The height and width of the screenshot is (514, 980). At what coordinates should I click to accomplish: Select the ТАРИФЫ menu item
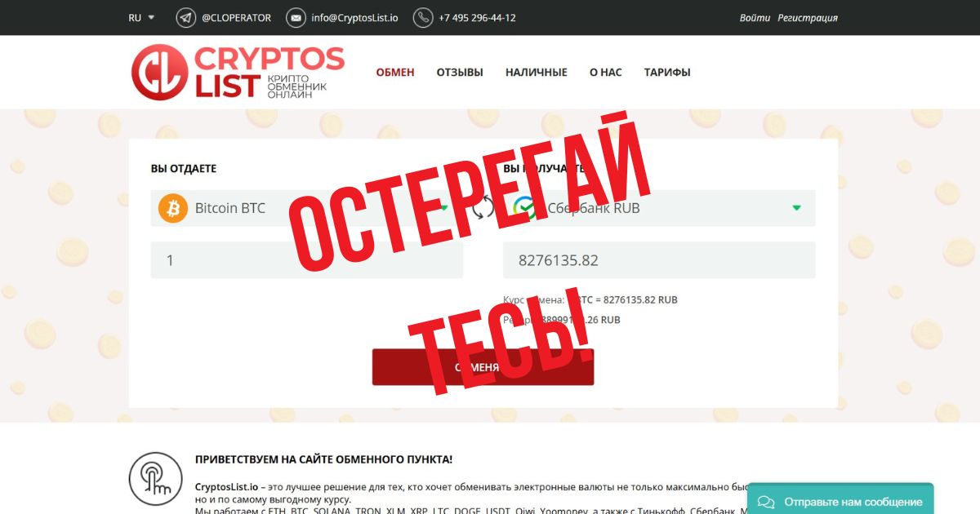[x=667, y=72]
